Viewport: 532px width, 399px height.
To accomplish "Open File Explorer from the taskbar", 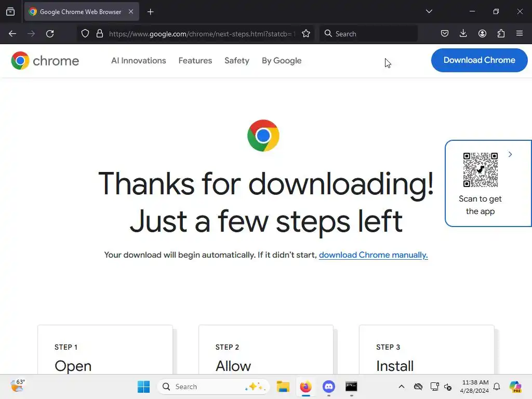I will [283, 387].
